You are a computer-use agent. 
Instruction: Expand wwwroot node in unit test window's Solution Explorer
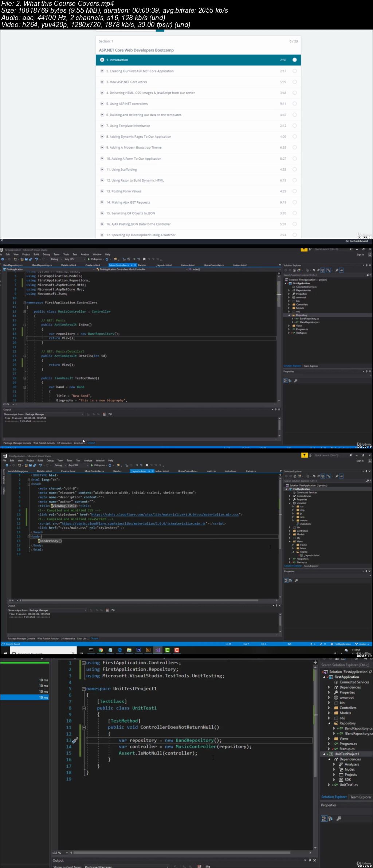(x=329, y=698)
